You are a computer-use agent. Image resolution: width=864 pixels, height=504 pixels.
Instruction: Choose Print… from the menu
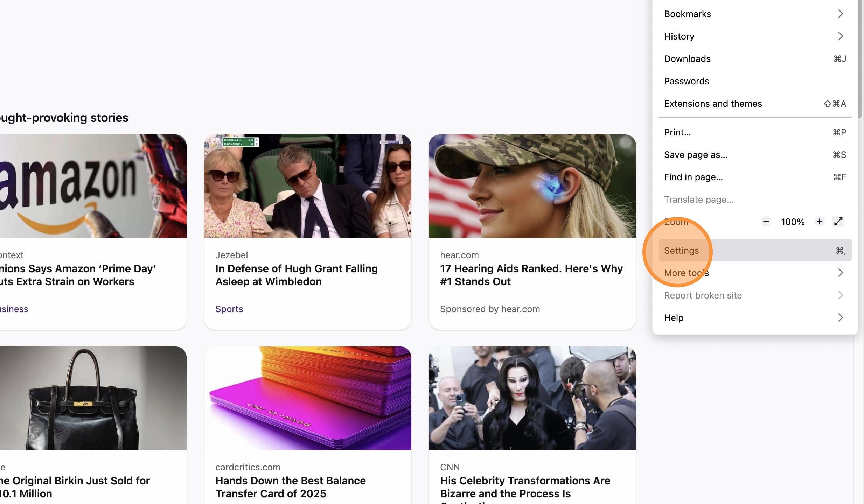coord(755,132)
